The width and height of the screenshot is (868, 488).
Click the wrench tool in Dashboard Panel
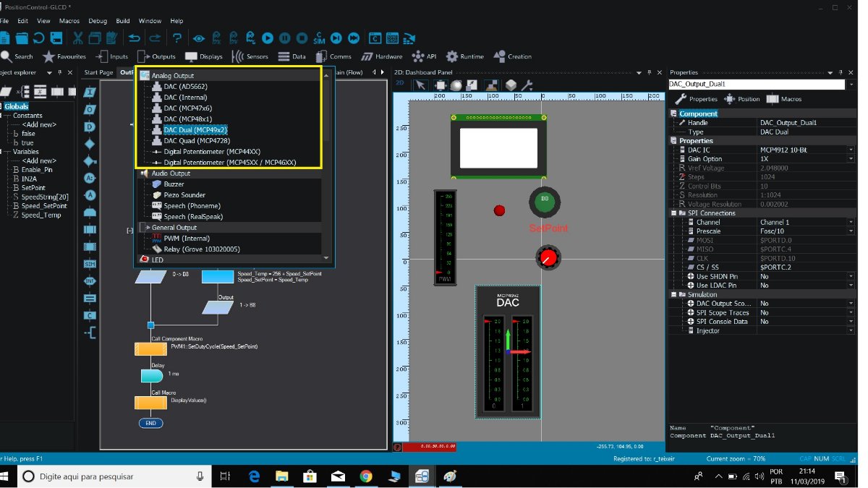527,85
